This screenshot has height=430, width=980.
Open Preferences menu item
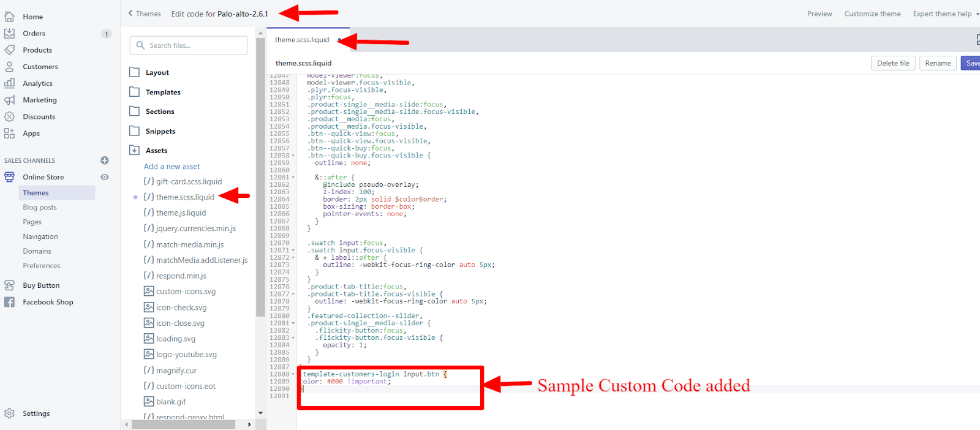[x=42, y=266]
